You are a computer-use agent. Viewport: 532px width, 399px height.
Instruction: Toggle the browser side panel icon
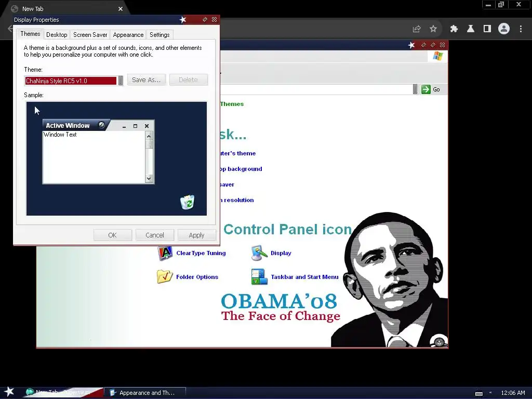487,29
